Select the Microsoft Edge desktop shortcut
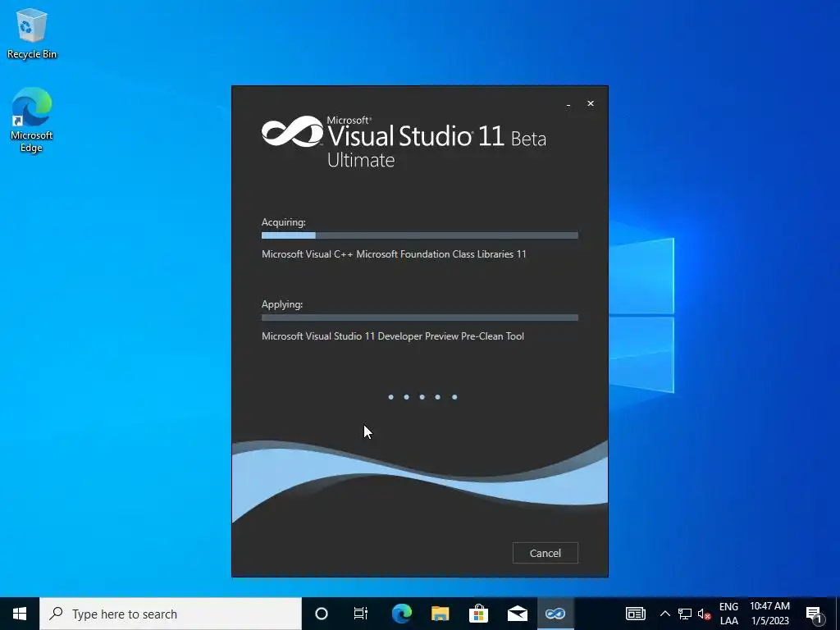The width and height of the screenshot is (840, 630). pyautogui.click(x=32, y=120)
